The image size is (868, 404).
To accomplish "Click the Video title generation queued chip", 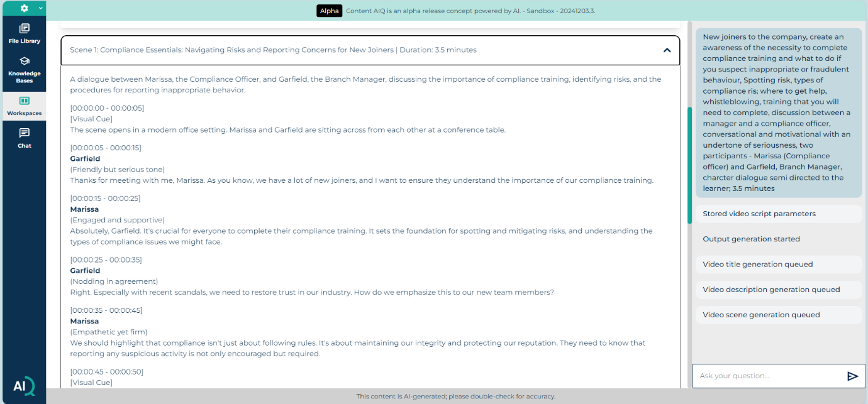I will 778,265.
